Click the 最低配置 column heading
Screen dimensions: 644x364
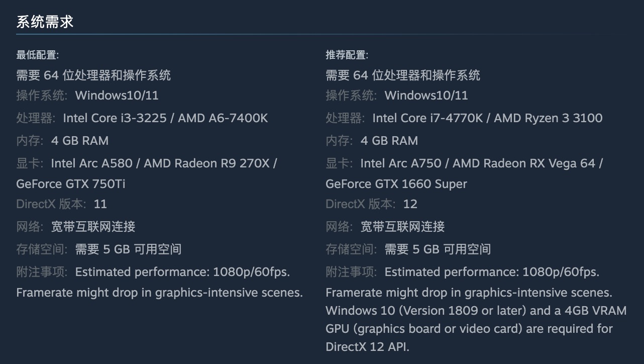coord(38,55)
